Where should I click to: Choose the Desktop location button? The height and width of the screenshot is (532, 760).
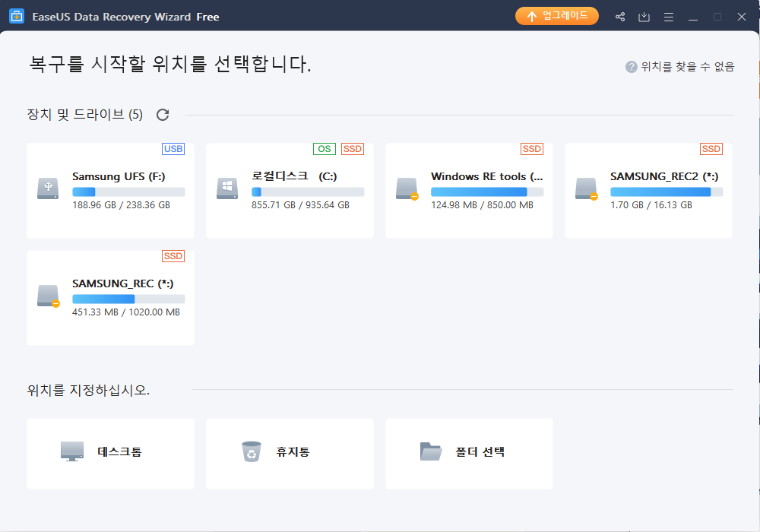[x=110, y=454]
